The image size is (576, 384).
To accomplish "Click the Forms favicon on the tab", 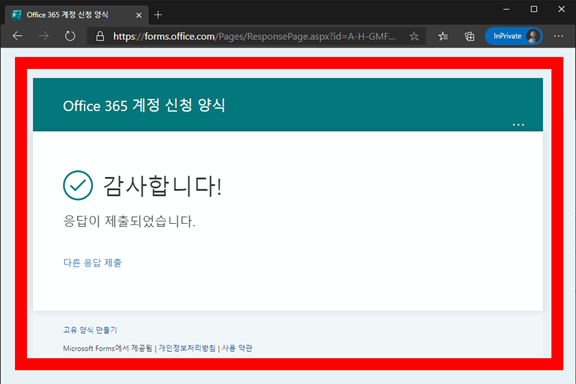I will pyautogui.click(x=16, y=15).
